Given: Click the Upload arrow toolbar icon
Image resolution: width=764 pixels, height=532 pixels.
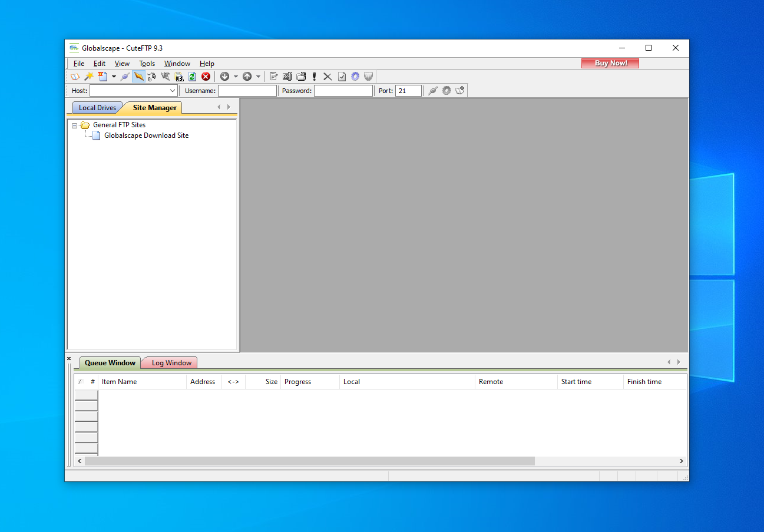Looking at the screenshot, I should pos(247,76).
